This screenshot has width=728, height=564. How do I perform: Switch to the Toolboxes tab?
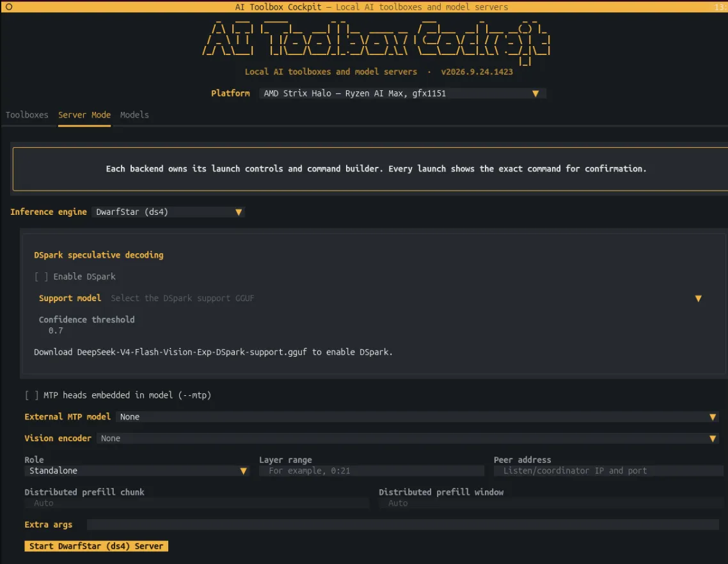coord(27,114)
